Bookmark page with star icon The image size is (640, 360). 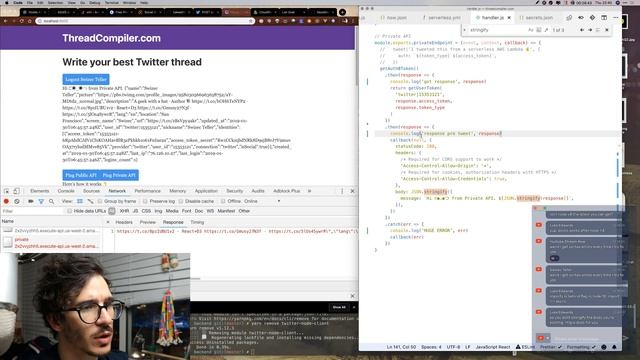click(251, 21)
